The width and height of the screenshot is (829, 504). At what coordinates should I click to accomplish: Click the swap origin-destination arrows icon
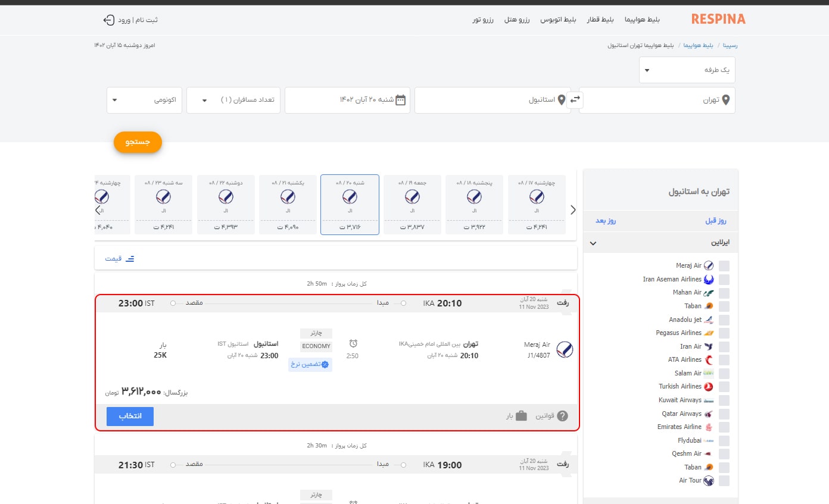coord(575,100)
